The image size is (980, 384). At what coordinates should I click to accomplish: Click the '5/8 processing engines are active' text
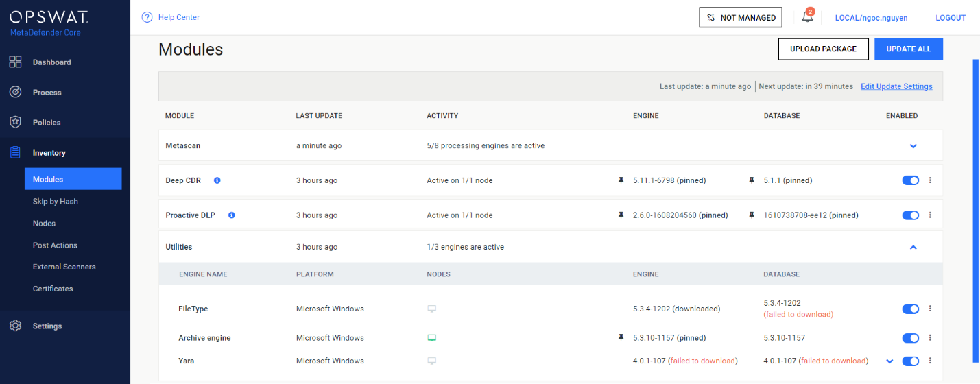pyautogui.click(x=486, y=145)
